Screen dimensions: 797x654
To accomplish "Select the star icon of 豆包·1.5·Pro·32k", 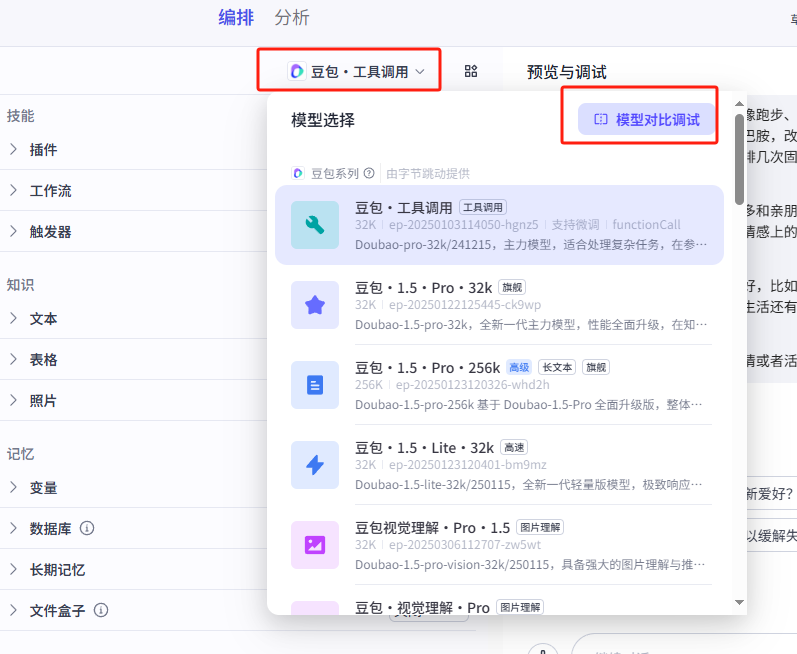I will click(315, 305).
